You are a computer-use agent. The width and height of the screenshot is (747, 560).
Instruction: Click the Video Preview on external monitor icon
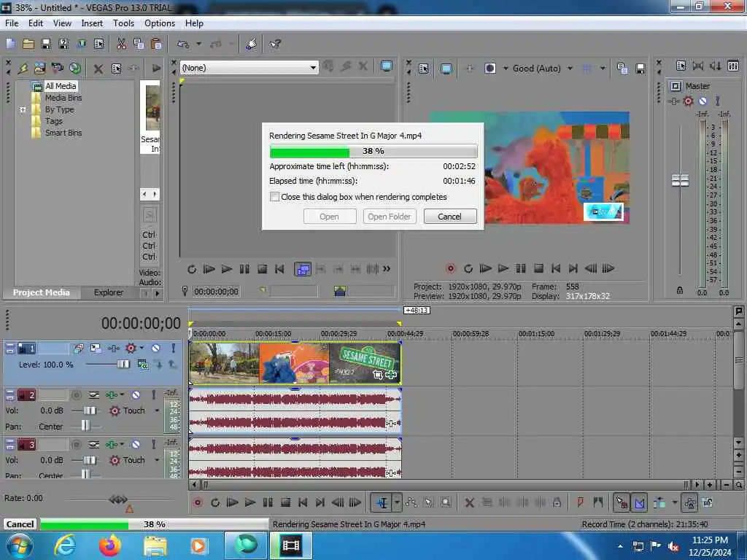click(x=446, y=69)
